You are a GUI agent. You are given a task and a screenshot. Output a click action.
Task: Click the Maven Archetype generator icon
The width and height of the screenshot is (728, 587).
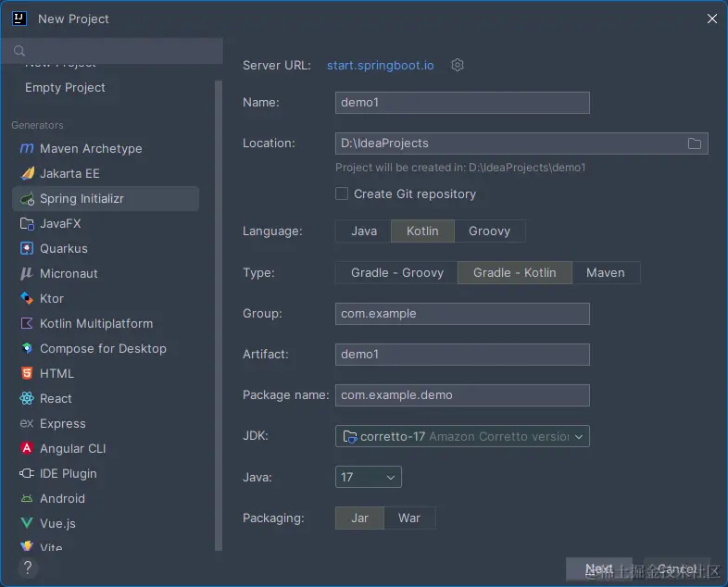point(27,148)
